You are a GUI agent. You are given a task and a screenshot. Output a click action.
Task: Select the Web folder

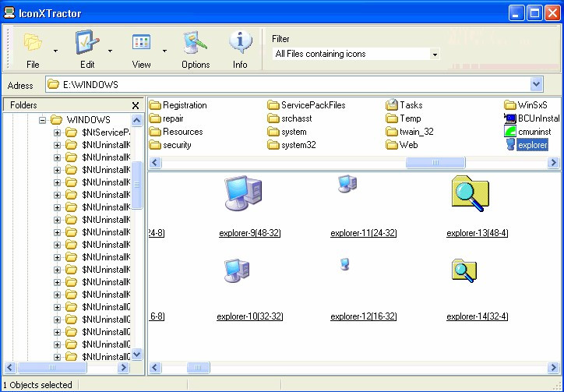(x=402, y=145)
